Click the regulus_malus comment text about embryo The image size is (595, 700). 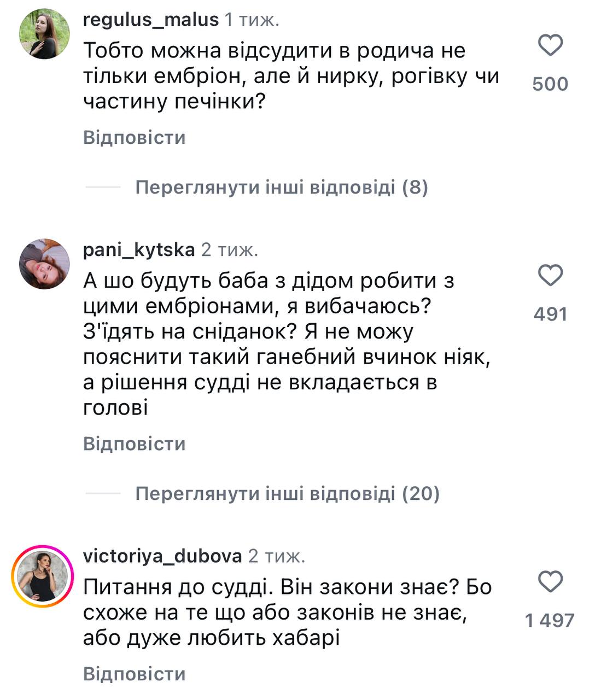click(290, 76)
